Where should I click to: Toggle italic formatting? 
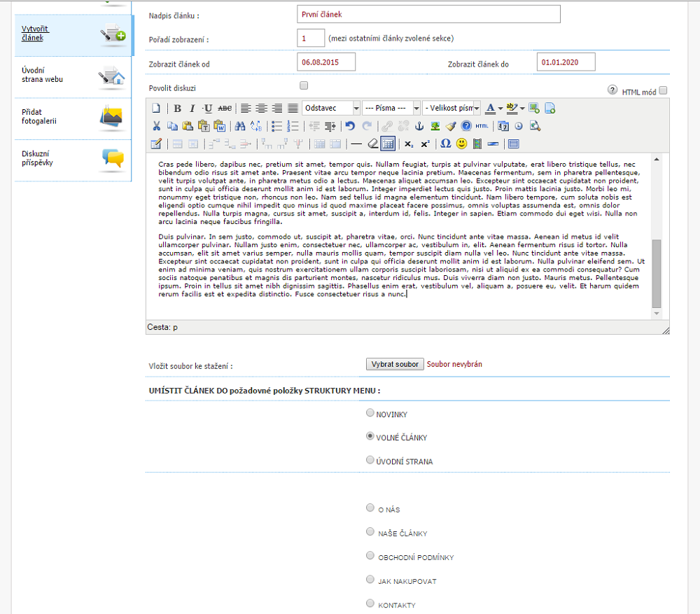(192, 108)
